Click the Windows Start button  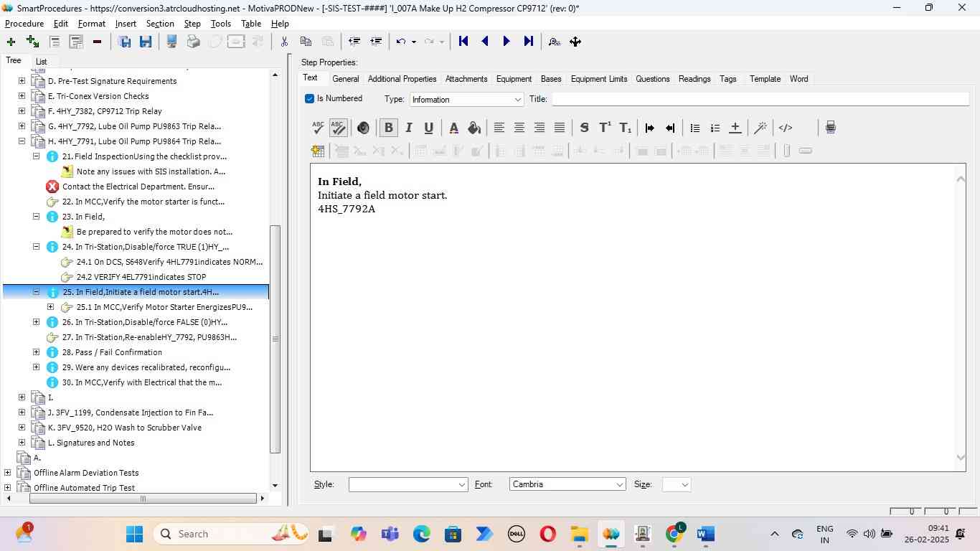(134, 534)
